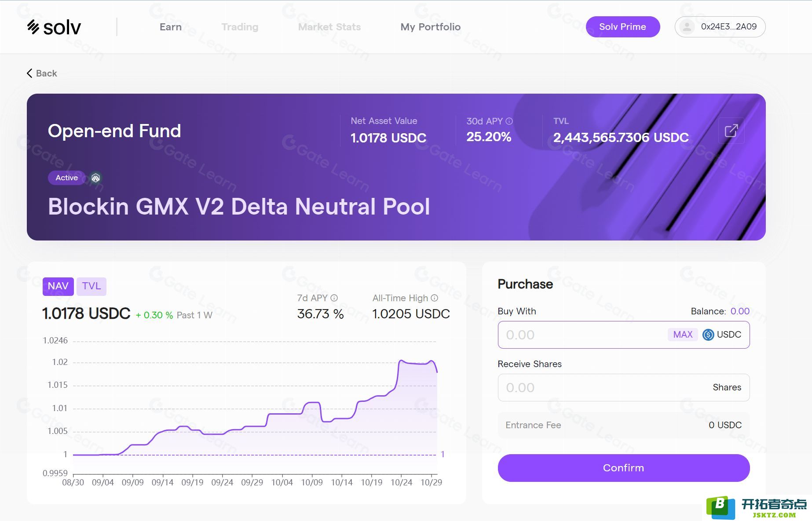Image resolution: width=812 pixels, height=521 pixels.
Task: Go to My Portfolio tab
Action: point(430,27)
